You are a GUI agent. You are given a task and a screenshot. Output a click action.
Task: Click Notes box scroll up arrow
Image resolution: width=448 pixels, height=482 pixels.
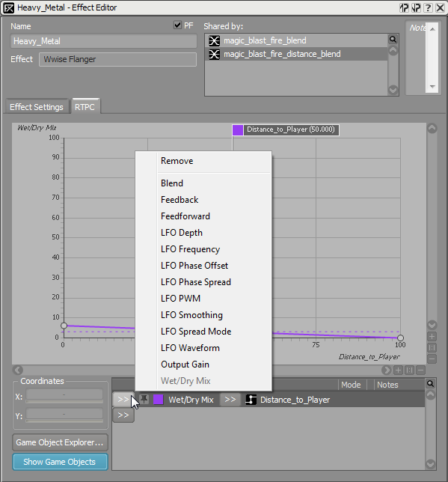coord(432,29)
